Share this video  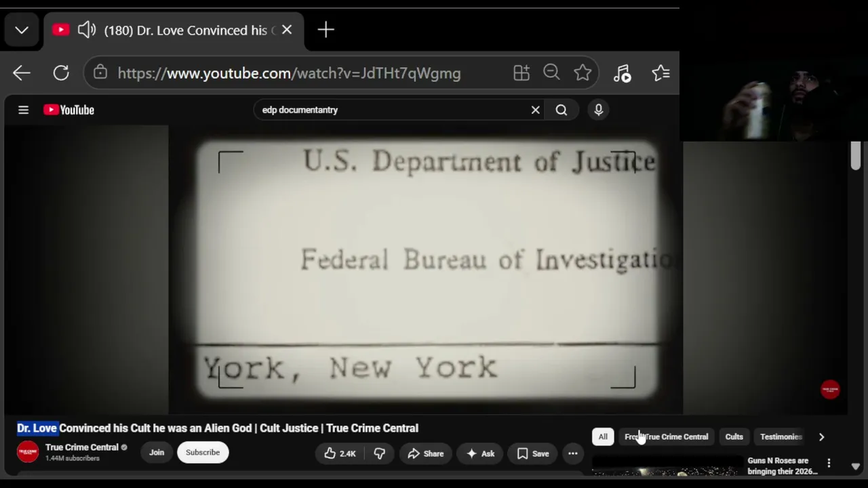pos(425,453)
